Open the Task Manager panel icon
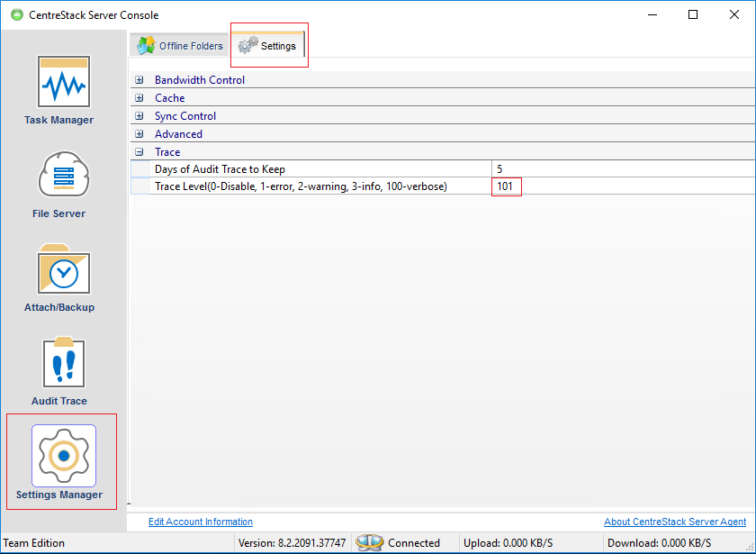The width and height of the screenshot is (756, 554). [x=64, y=82]
